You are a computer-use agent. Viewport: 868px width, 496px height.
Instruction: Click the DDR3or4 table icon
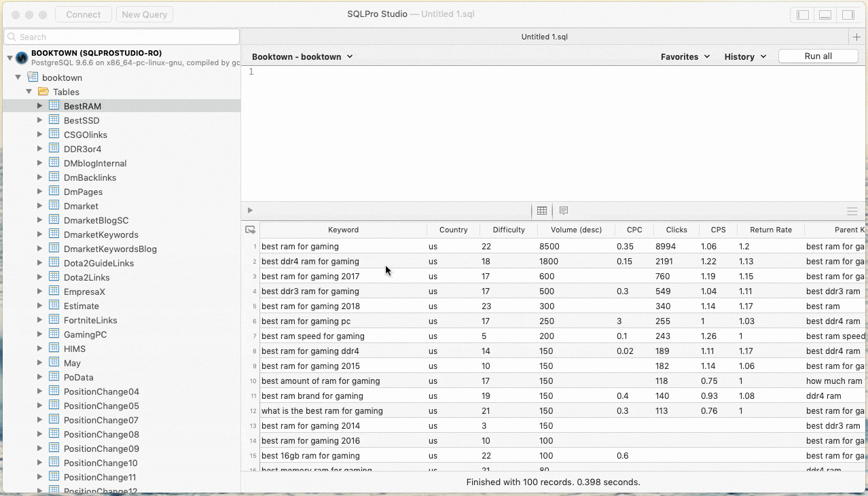click(54, 148)
